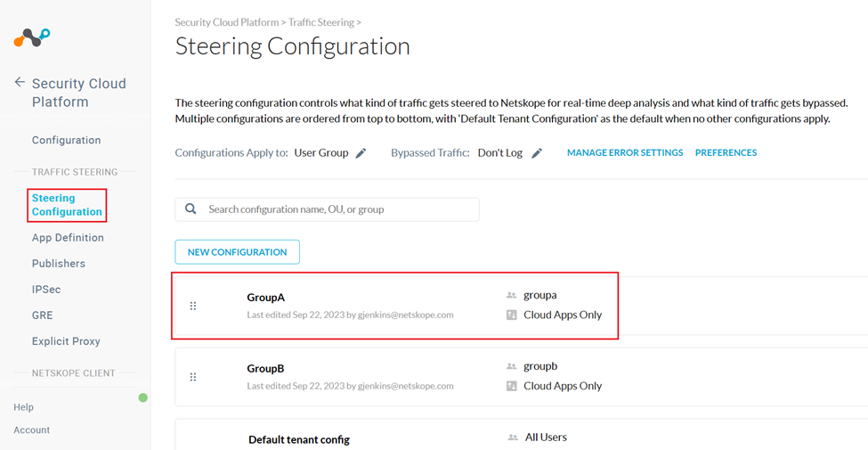Click the search configuration name input field

tap(327, 209)
